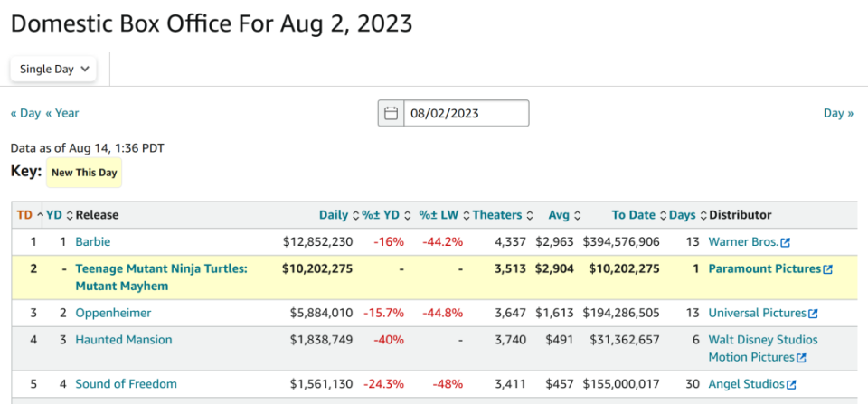Sort table by the YD column
Viewport: 868px width, 404px height.
coord(54,215)
